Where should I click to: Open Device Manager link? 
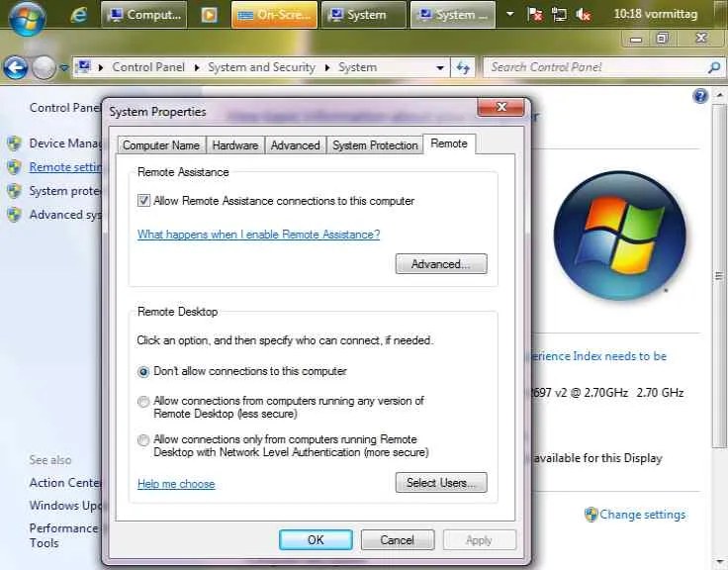65,143
